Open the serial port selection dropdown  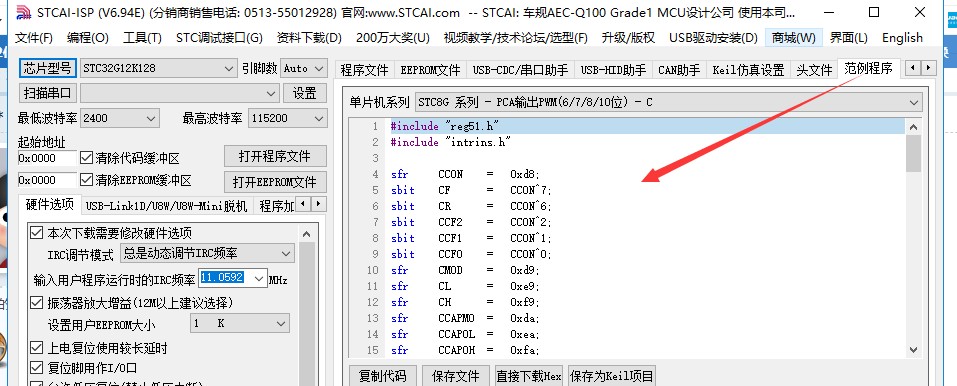tap(180, 93)
